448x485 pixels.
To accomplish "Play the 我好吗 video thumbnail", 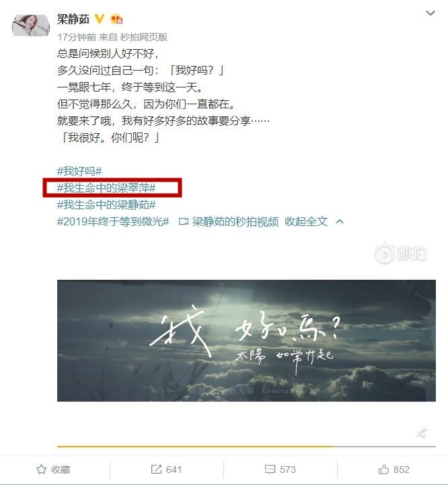I will click(246, 340).
